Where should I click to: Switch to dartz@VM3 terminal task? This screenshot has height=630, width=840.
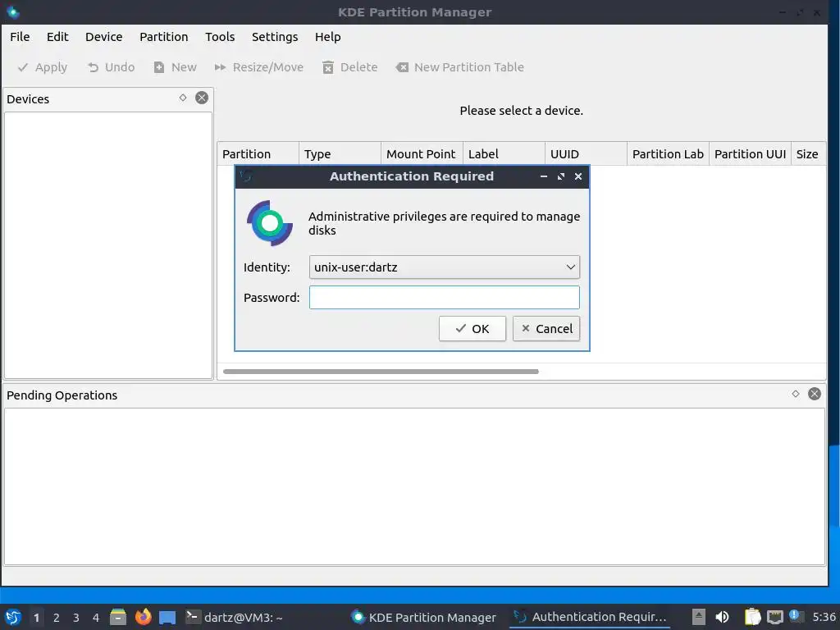(x=234, y=617)
